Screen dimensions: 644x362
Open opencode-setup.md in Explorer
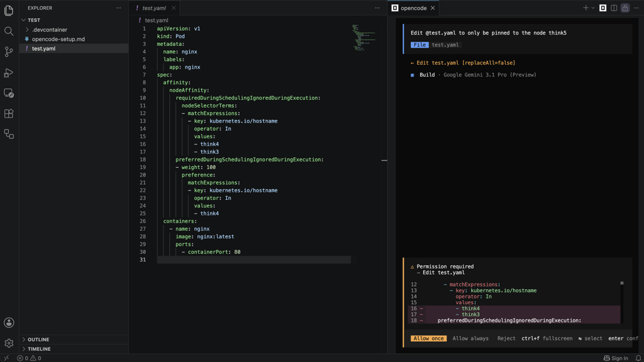pyautogui.click(x=74, y=39)
